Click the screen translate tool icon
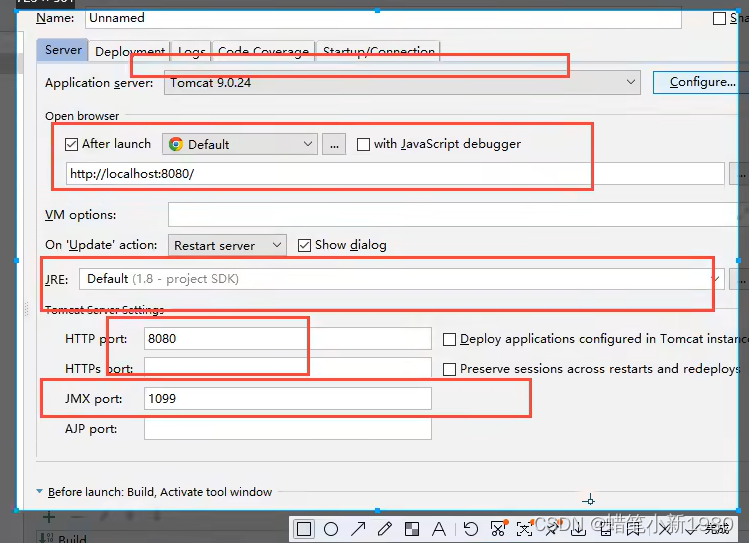This screenshot has width=749, height=543. [524, 529]
